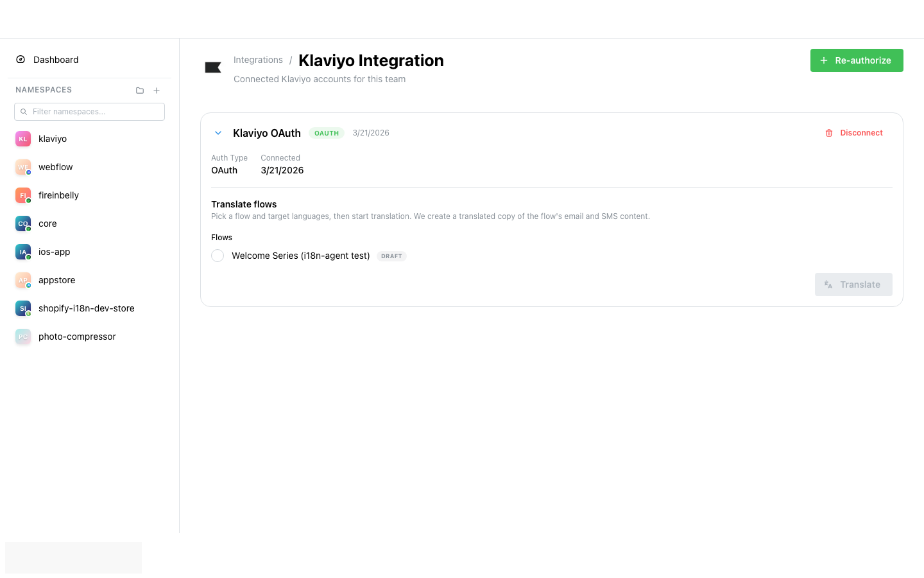Open the fireinbelly namespace
This screenshot has width=924, height=578.
(58, 195)
